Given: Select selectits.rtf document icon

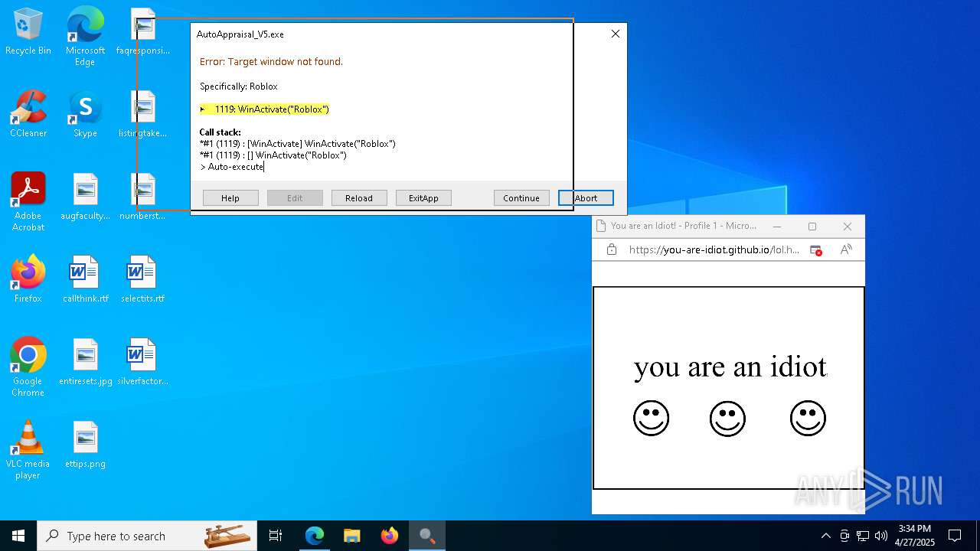Looking at the screenshot, I should [142, 279].
